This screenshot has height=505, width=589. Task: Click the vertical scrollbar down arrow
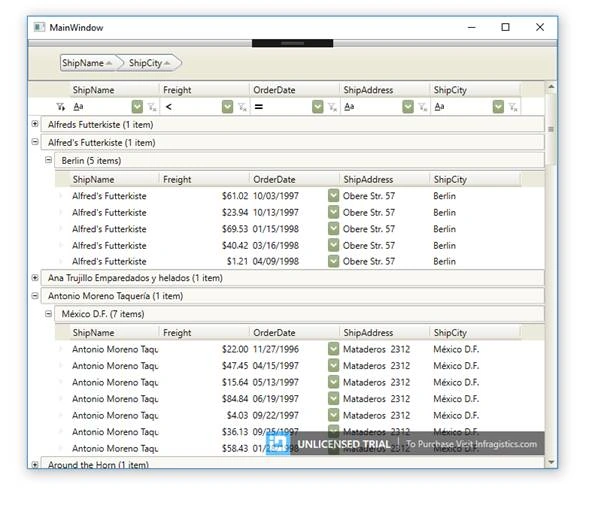[551, 462]
